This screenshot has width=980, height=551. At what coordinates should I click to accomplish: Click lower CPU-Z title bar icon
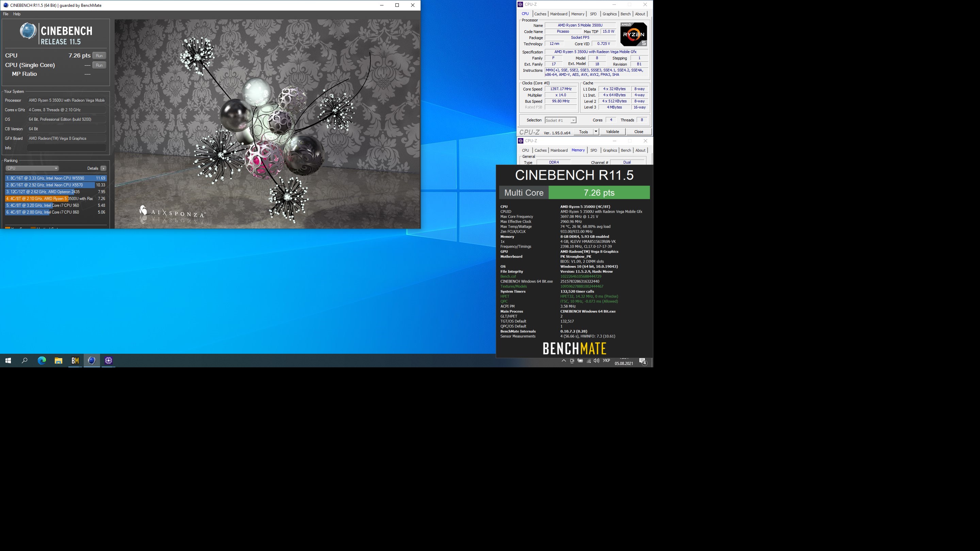pos(521,141)
